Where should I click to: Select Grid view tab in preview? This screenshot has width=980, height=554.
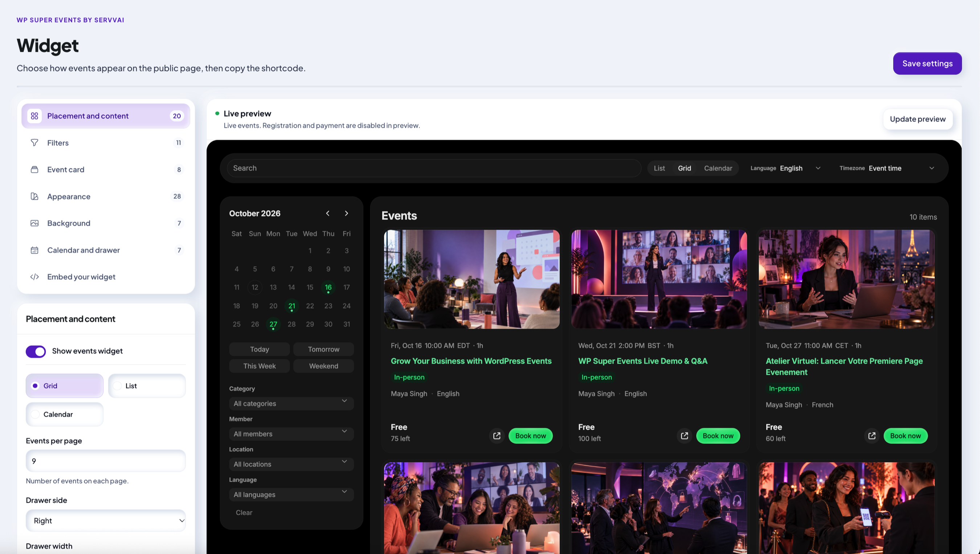[685, 168]
